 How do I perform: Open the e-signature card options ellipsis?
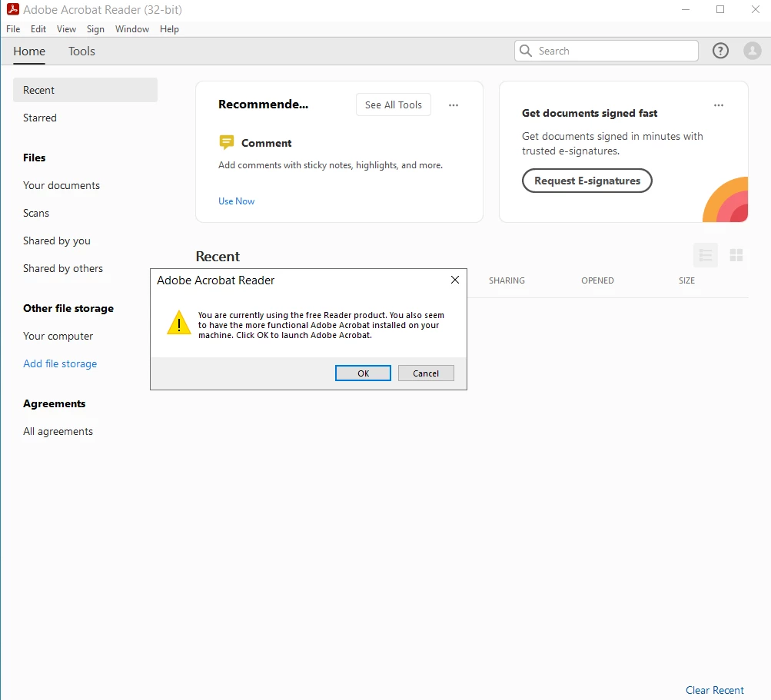point(719,105)
